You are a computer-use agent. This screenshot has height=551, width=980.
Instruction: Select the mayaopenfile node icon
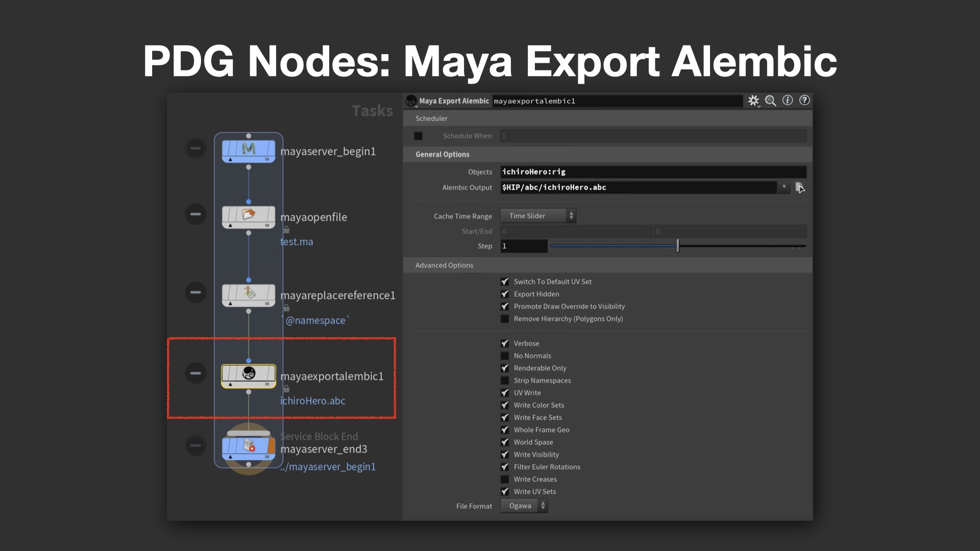(x=249, y=217)
